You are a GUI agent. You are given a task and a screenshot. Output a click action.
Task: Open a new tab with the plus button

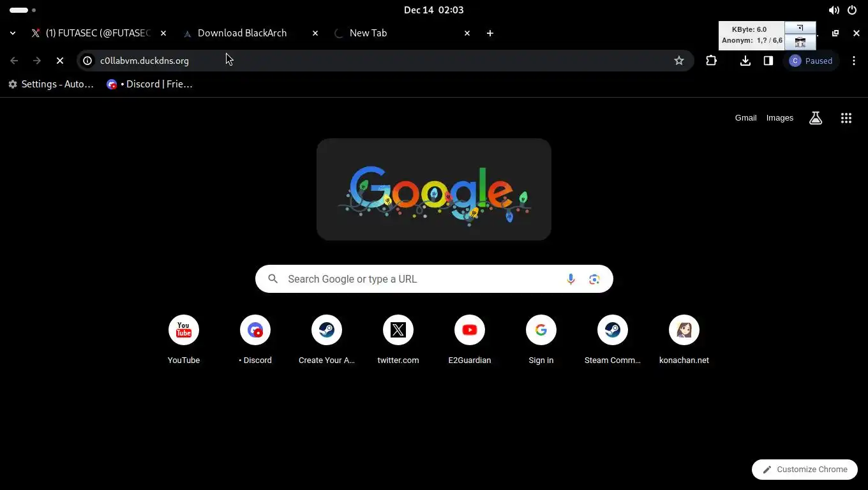tap(490, 33)
